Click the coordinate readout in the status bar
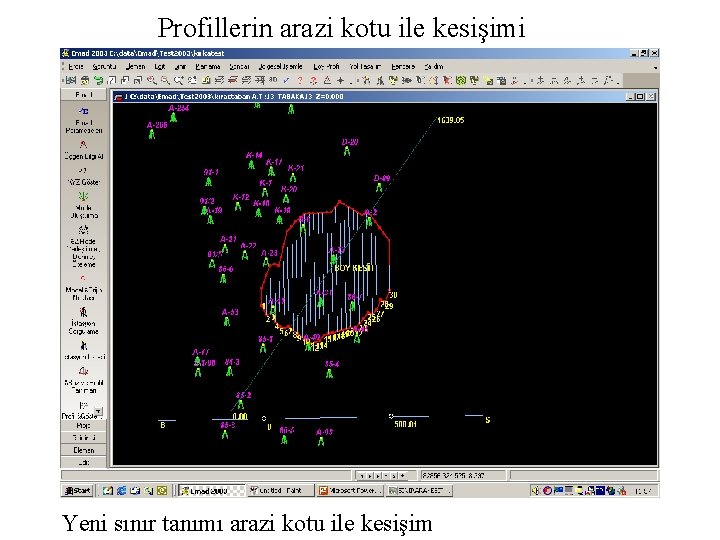This screenshot has width=720, height=540. (x=462, y=476)
